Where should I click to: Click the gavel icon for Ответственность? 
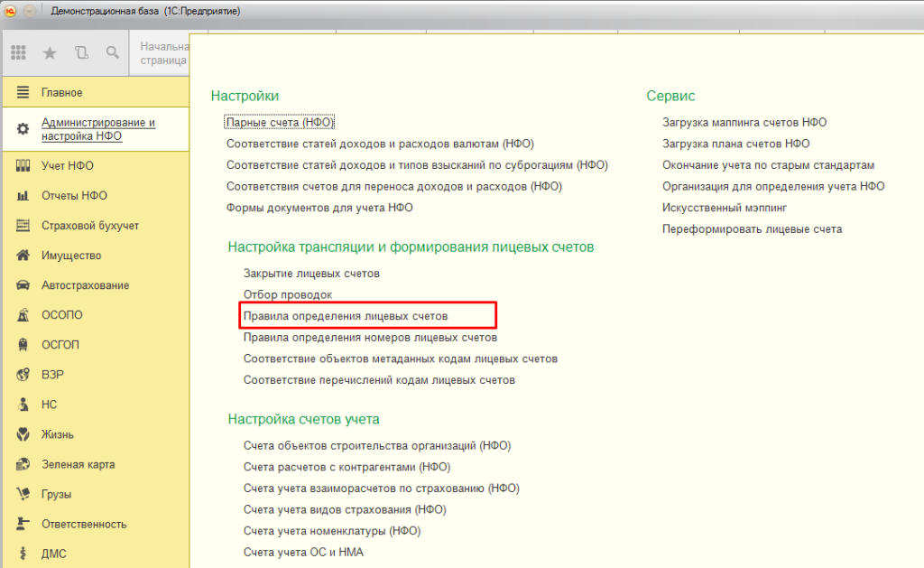pos(23,524)
